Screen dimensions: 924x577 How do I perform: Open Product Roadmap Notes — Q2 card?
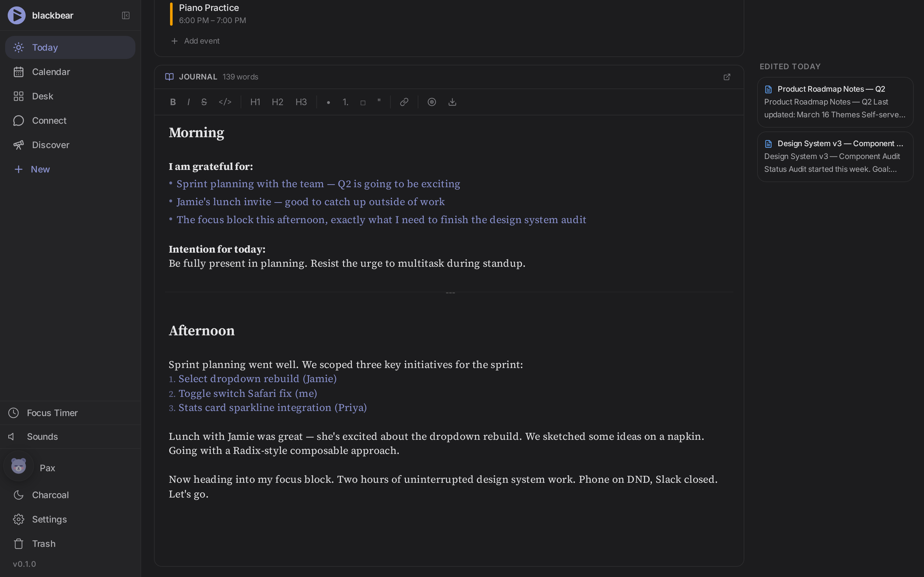point(835,102)
